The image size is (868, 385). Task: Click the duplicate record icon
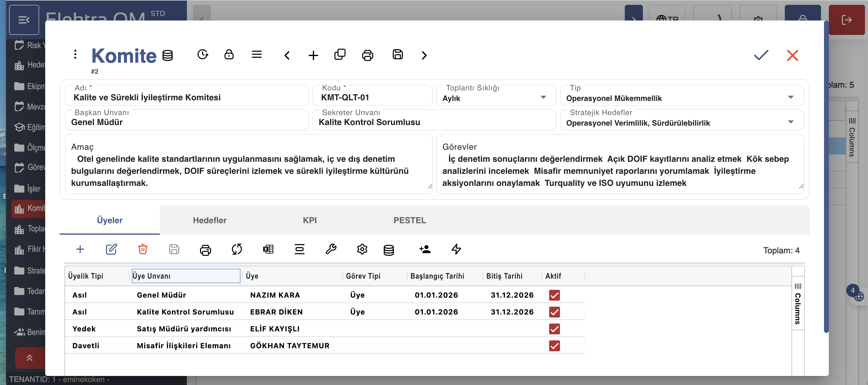click(340, 54)
